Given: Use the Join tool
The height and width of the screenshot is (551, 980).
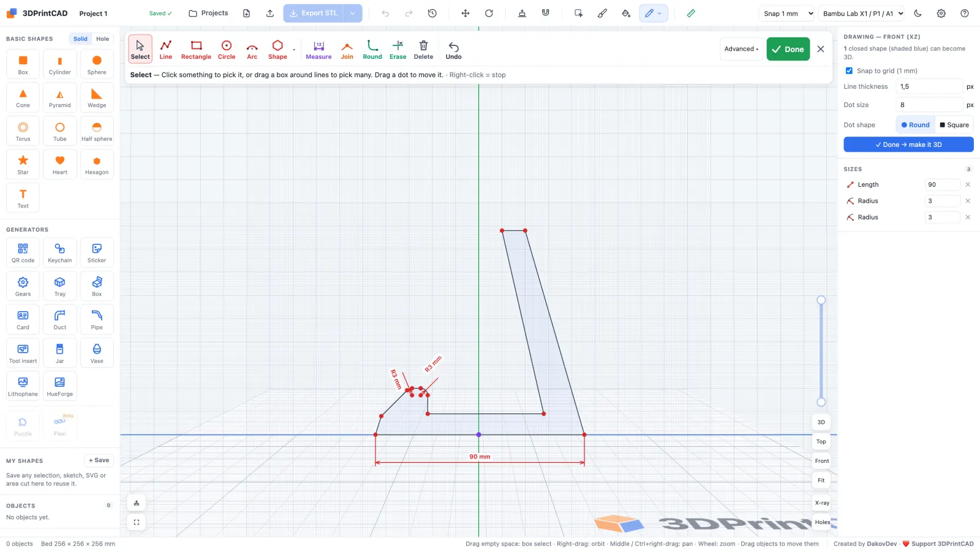Looking at the screenshot, I should 347,50.
